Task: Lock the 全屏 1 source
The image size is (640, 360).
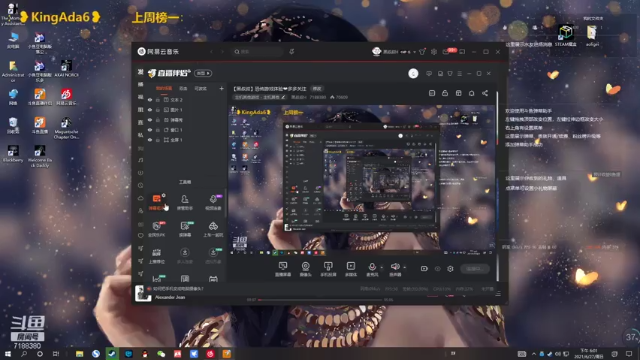Action: point(158,140)
